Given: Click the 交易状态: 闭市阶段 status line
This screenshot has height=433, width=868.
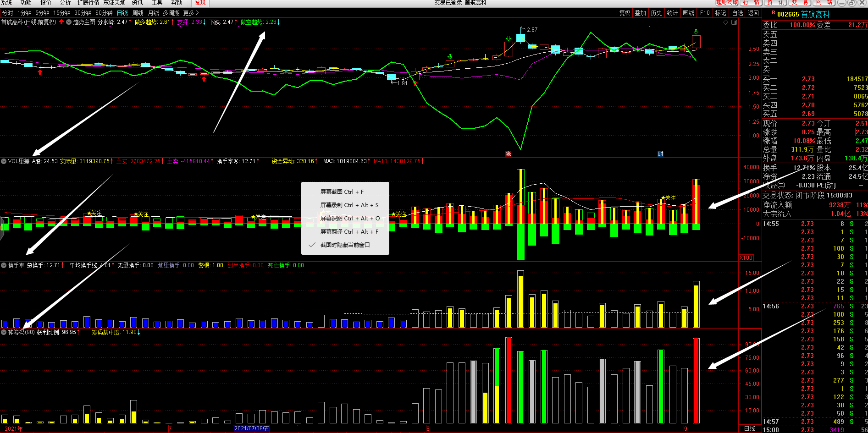Looking at the screenshot, I should [807, 195].
